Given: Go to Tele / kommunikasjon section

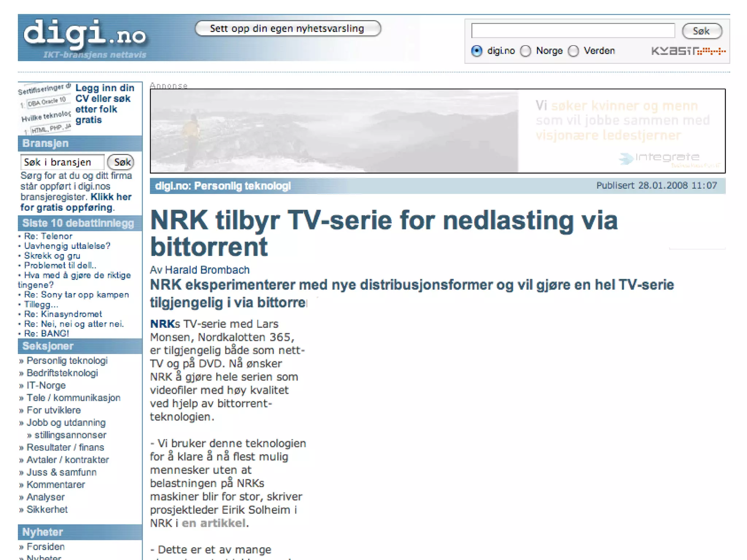Looking at the screenshot, I should coord(74,398).
